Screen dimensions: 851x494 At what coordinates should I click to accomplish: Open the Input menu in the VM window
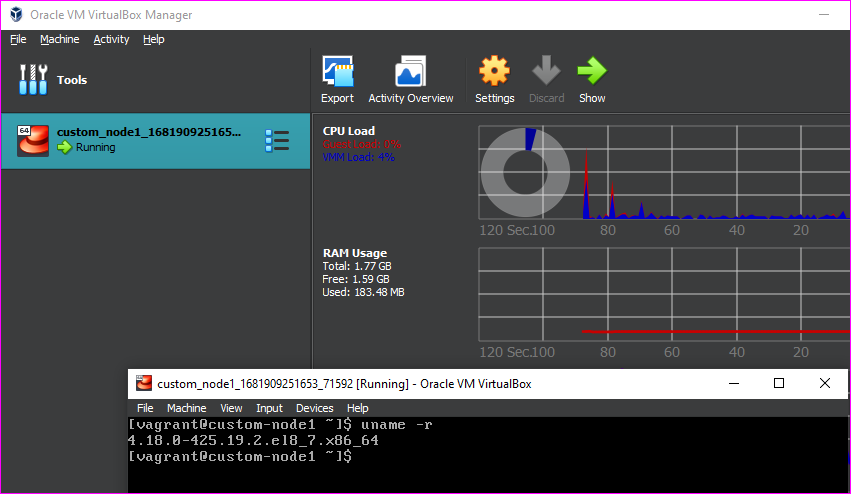point(269,408)
